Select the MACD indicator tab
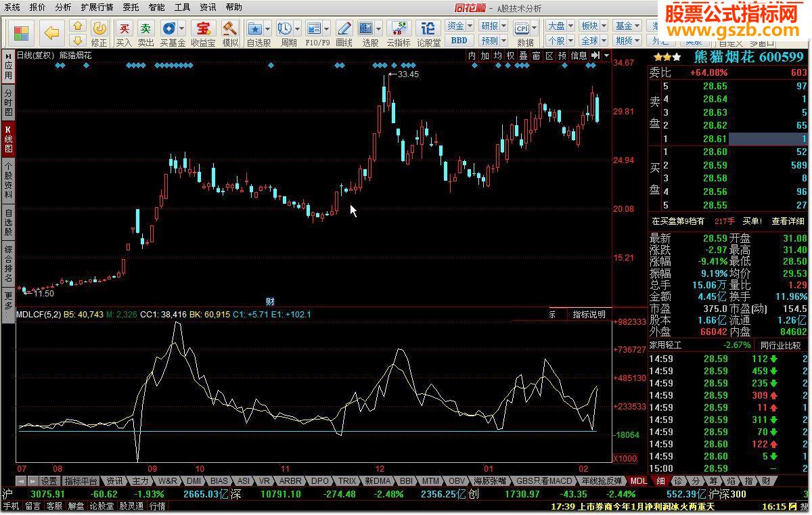 point(545,481)
